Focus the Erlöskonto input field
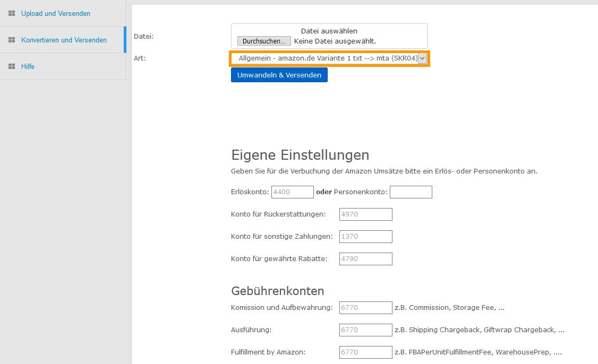 [x=293, y=192]
